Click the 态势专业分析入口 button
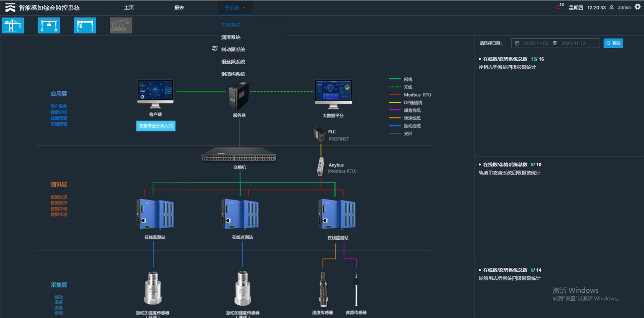Viewport: 644px width, 318px height. point(156,126)
